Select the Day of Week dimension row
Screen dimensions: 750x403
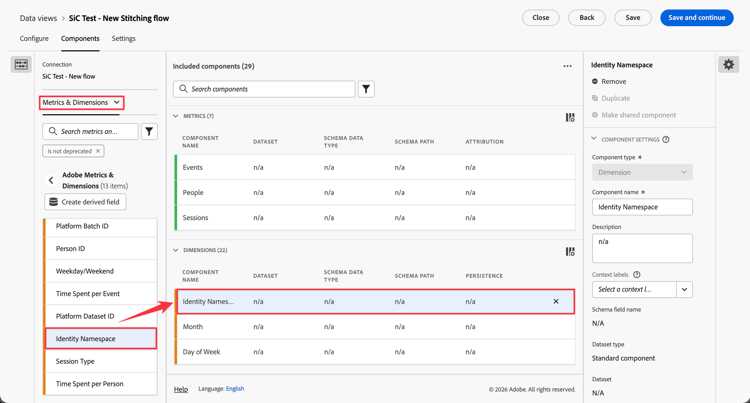(x=375, y=352)
